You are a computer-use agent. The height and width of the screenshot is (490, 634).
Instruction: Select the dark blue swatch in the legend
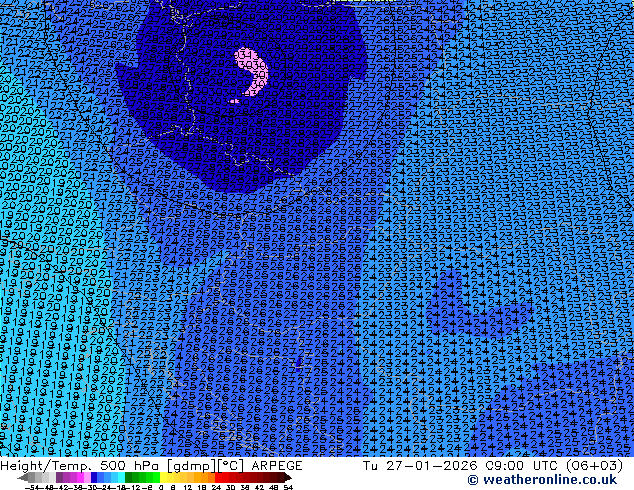coord(94,477)
